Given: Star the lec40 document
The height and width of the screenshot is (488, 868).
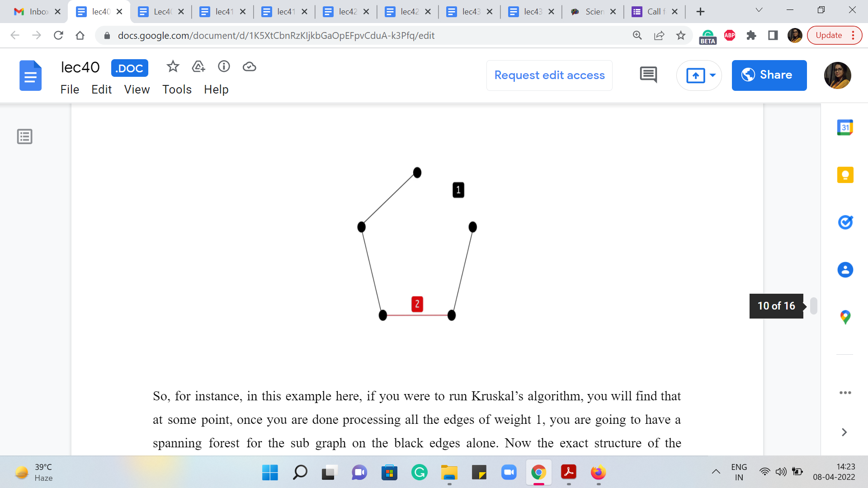Looking at the screenshot, I should click(173, 67).
